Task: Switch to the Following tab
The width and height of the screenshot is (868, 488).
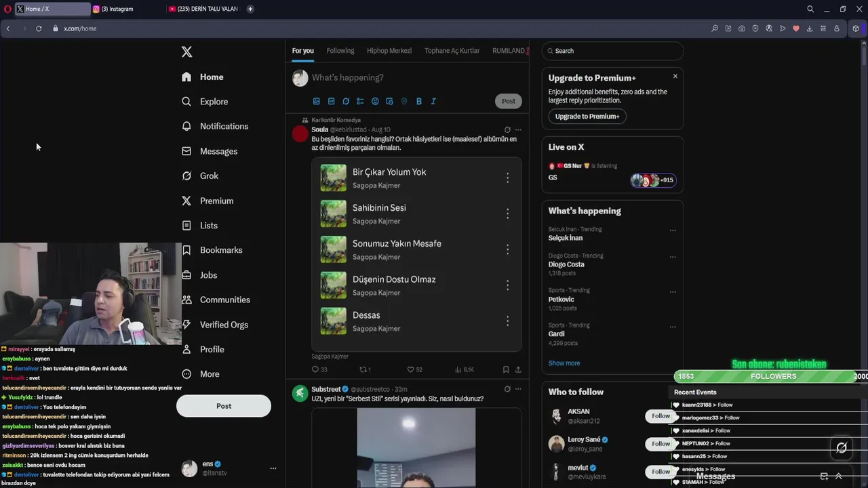Action: click(x=340, y=51)
